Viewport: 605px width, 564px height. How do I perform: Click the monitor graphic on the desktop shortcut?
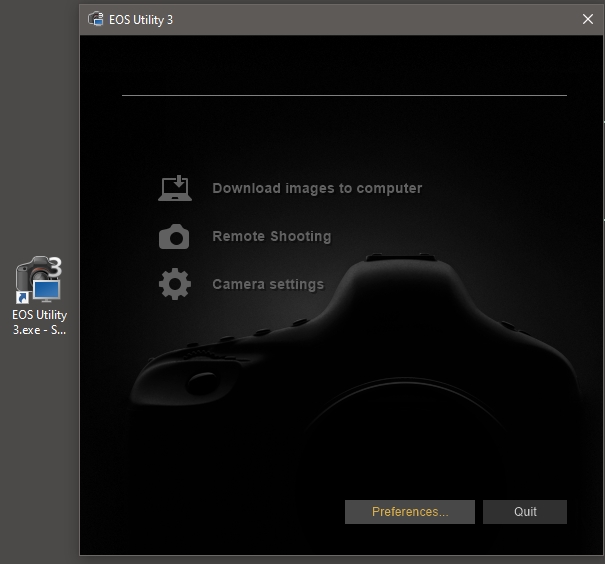tap(47, 291)
